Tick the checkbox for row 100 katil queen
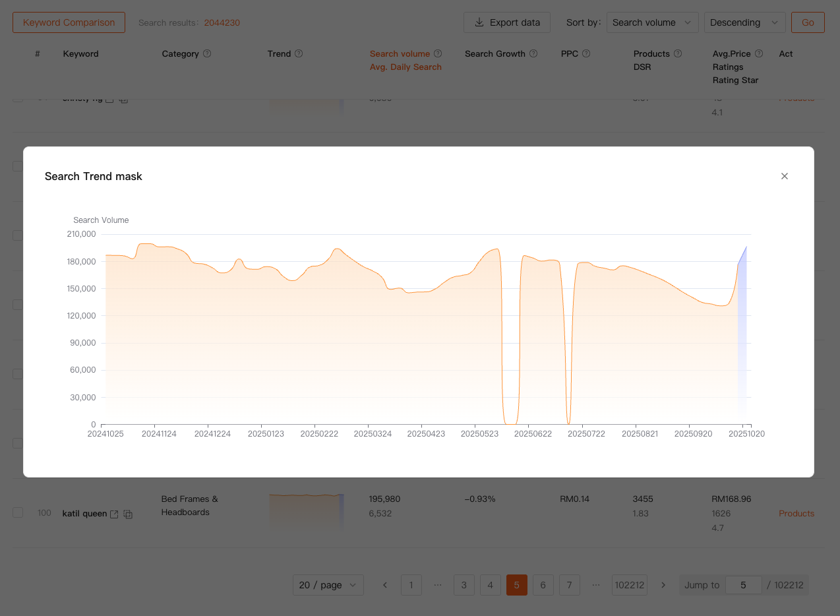 tap(18, 512)
